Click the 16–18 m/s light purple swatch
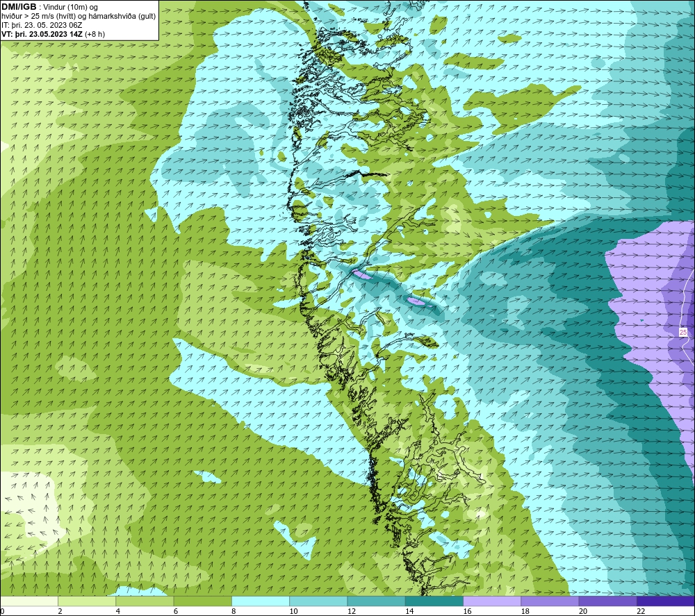The image size is (695, 616). click(493, 601)
